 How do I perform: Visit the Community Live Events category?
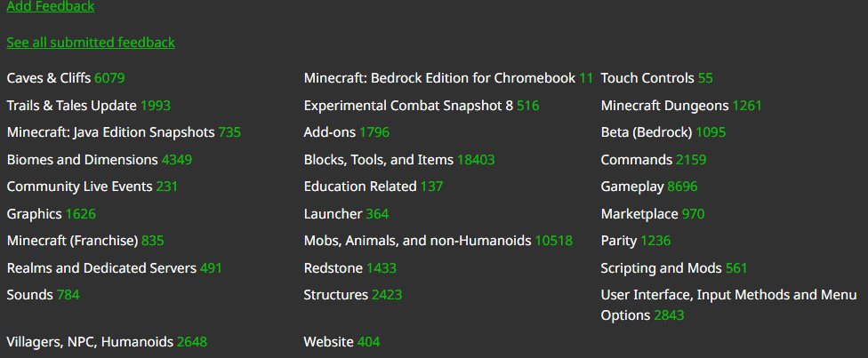pyautogui.click(x=79, y=187)
